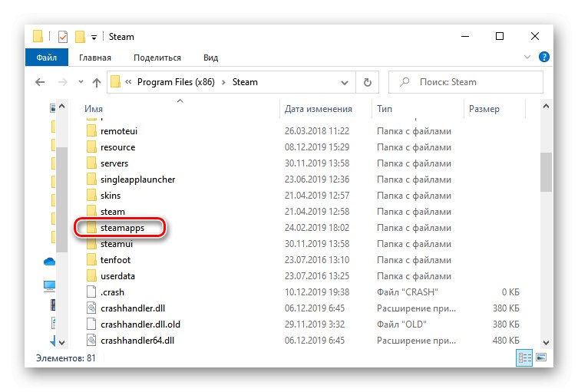This screenshot has height=392, width=578.
Task: Click the remoteui folder icon
Action: (x=91, y=130)
